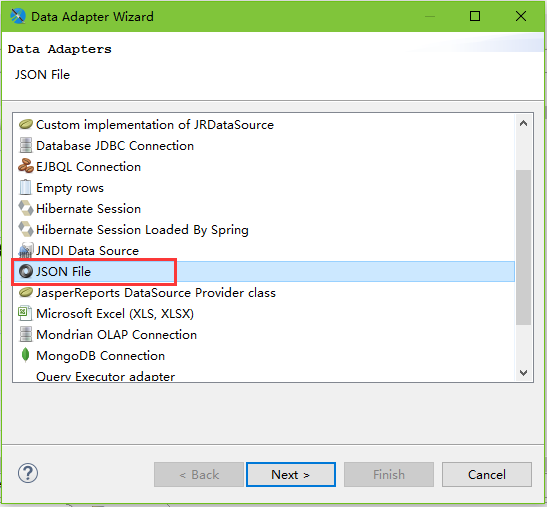Click the JasperReports DataSource Provider class icon
Screen dimensions: 547x507
click(25, 292)
